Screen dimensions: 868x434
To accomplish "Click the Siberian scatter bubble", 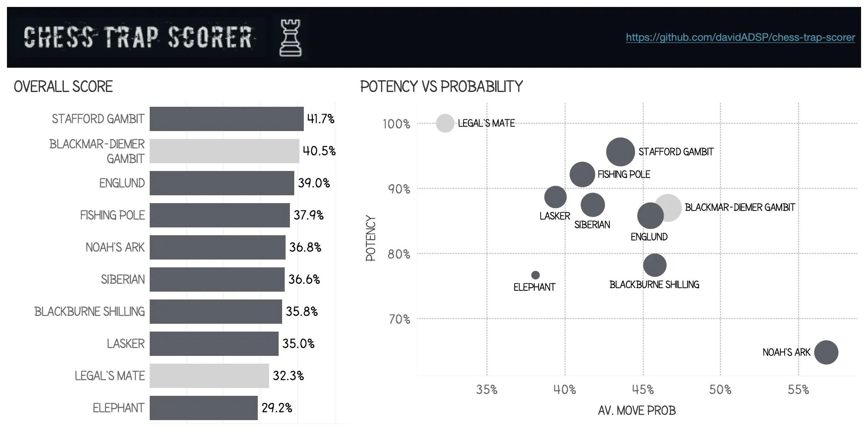I will pos(592,205).
